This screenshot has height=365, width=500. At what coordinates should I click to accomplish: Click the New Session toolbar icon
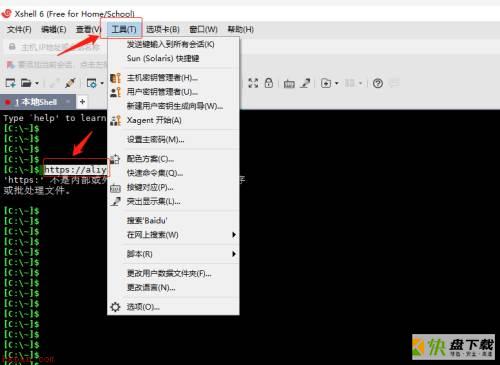click(x=10, y=82)
